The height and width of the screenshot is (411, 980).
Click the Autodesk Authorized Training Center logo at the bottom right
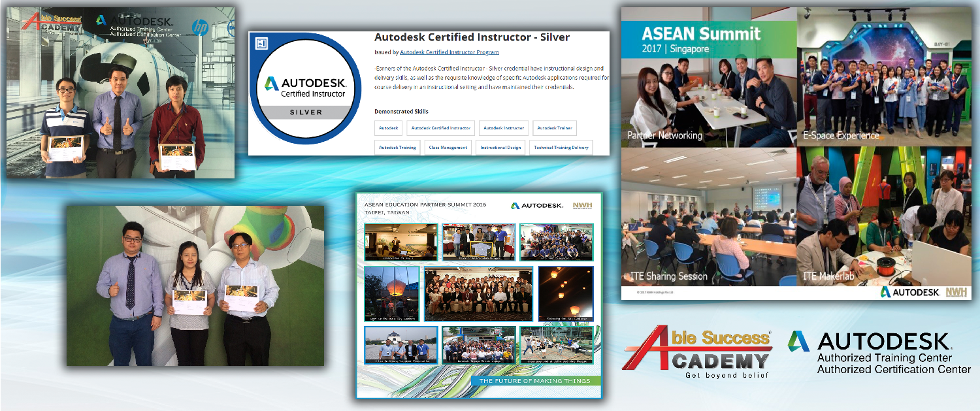879,352
